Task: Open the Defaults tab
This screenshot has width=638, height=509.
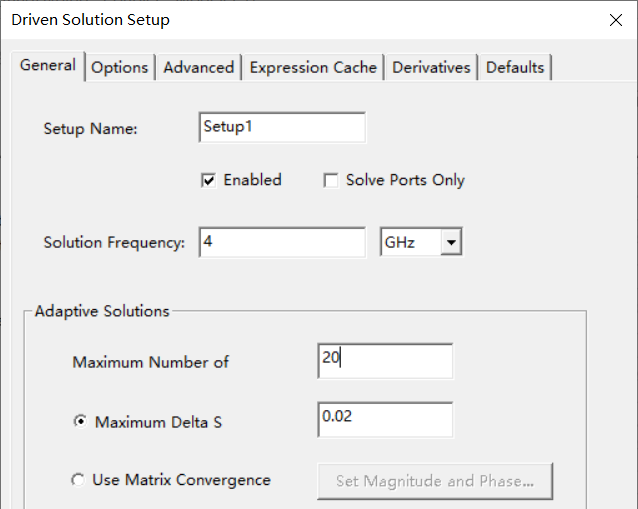Action: 515,68
